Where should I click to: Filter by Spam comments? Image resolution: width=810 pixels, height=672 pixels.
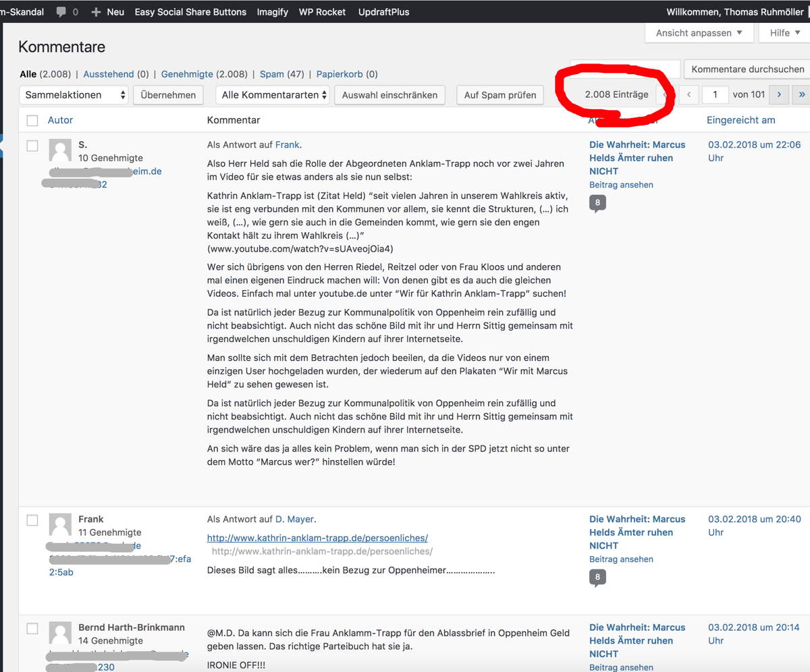point(271,74)
